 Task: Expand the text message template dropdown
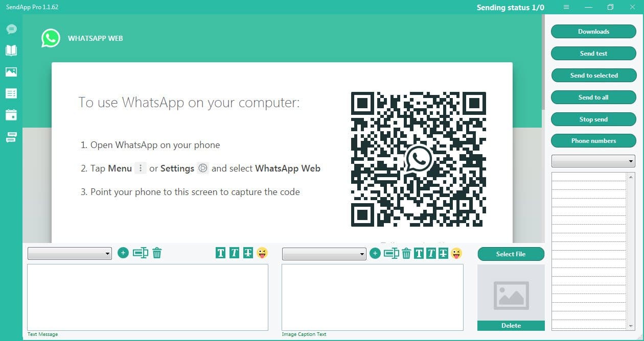[70, 254]
